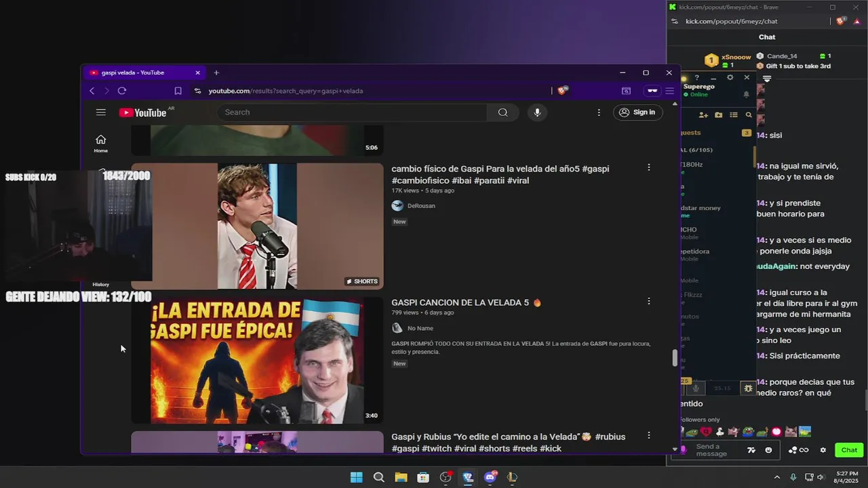
Task: Open the No Name channel
Action: [x=420, y=328]
